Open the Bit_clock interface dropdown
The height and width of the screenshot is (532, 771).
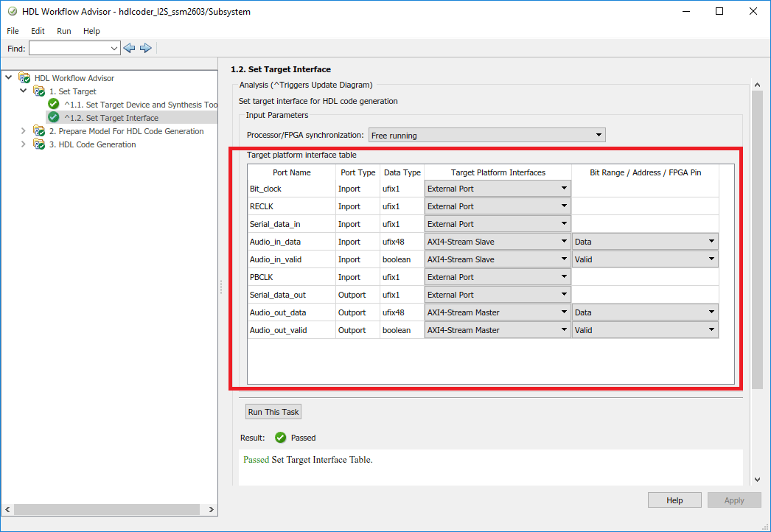(x=498, y=189)
